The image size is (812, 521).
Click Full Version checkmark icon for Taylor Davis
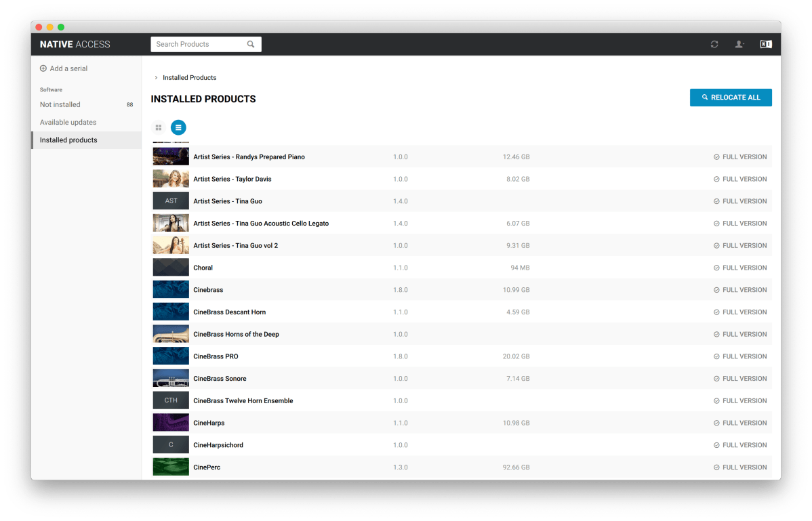point(716,179)
